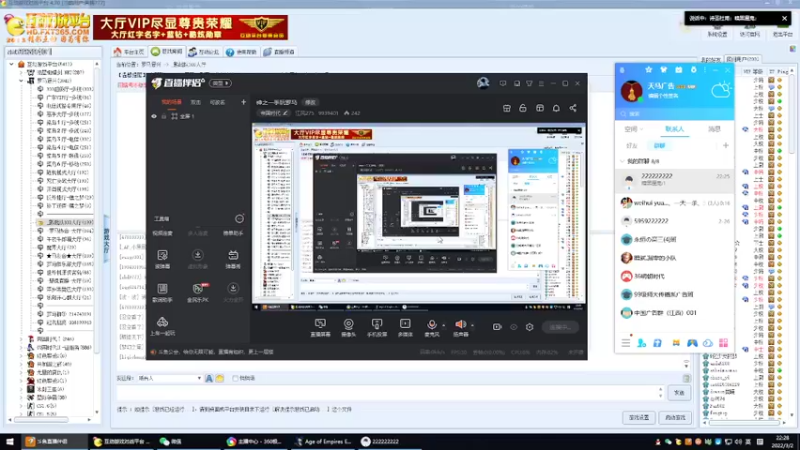Collapse the platform root tree node

11,64
